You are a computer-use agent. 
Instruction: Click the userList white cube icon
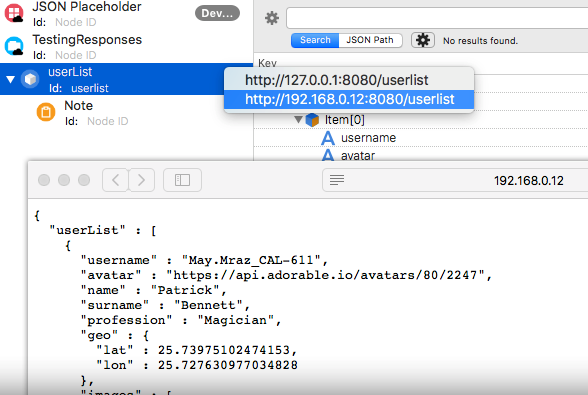point(30,79)
